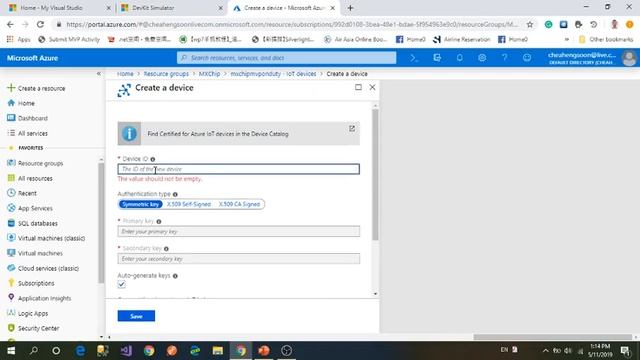Screen dimensions: 640x360
Task: Click the blade vertical scrollbar
Action: click(x=375, y=175)
